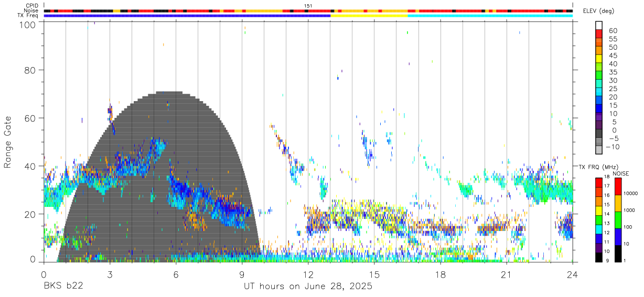Click the 25 label on the ELEV colorbar

tap(612, 89)
